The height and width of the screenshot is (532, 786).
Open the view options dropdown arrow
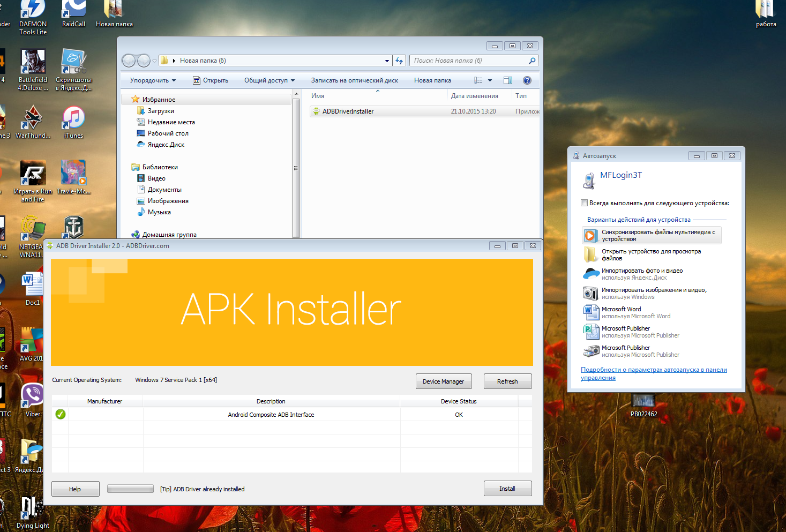(490, 80)
